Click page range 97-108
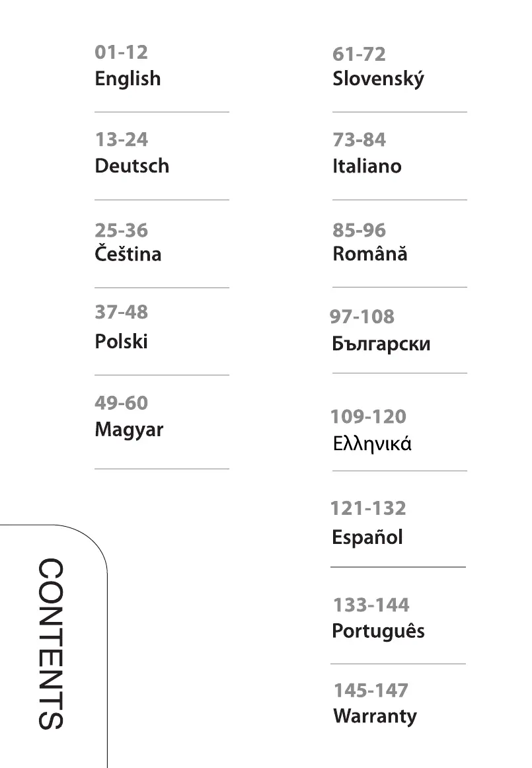Screen dimensions: 532x768 (x=362, y=317)
